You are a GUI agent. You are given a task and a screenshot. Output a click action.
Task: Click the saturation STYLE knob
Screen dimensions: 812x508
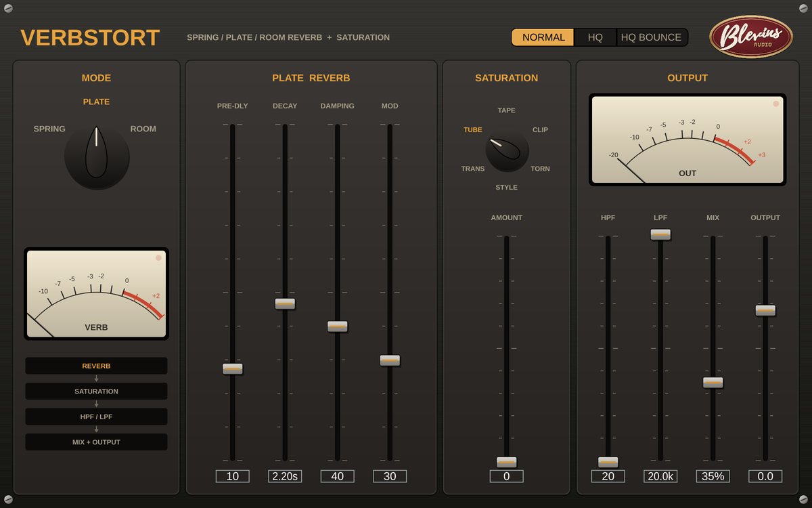[x=507, y=150]
